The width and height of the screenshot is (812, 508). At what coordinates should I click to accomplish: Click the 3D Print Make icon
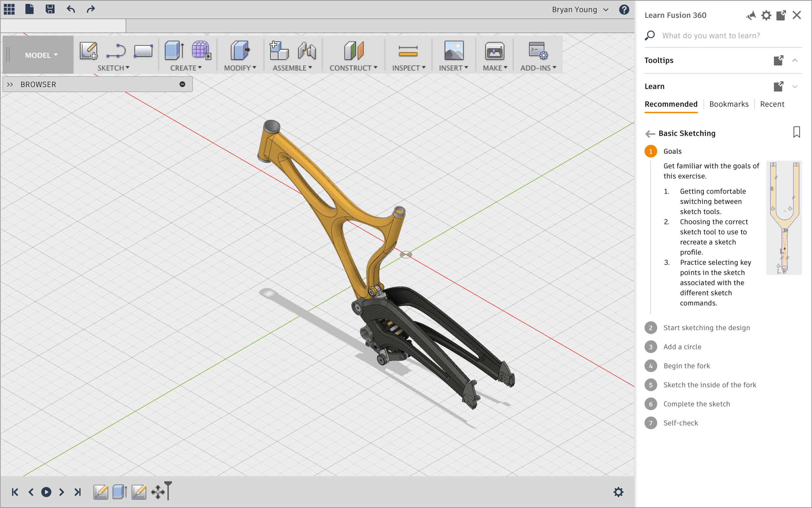(494, 51)
